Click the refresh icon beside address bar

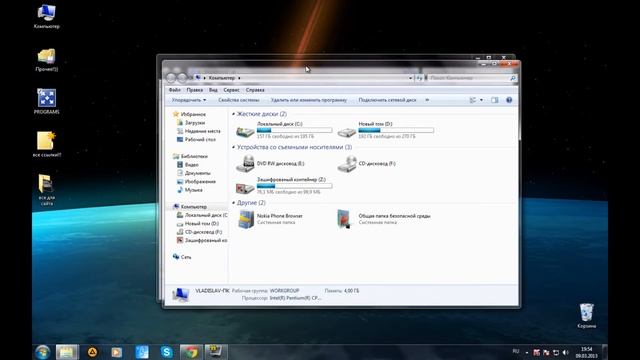pos(419,78)
